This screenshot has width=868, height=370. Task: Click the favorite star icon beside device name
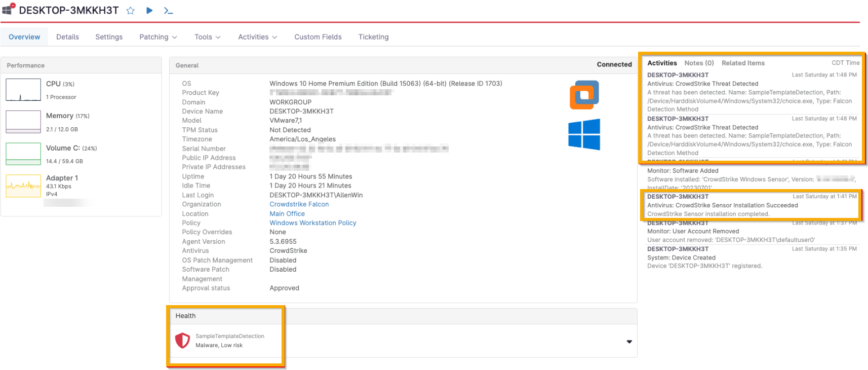[x=130, y=11]
